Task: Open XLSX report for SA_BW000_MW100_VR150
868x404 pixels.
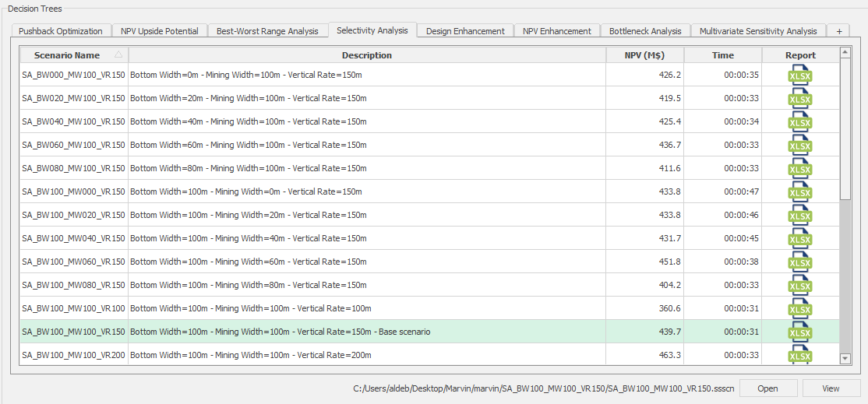Action: [x=800, y=75]
